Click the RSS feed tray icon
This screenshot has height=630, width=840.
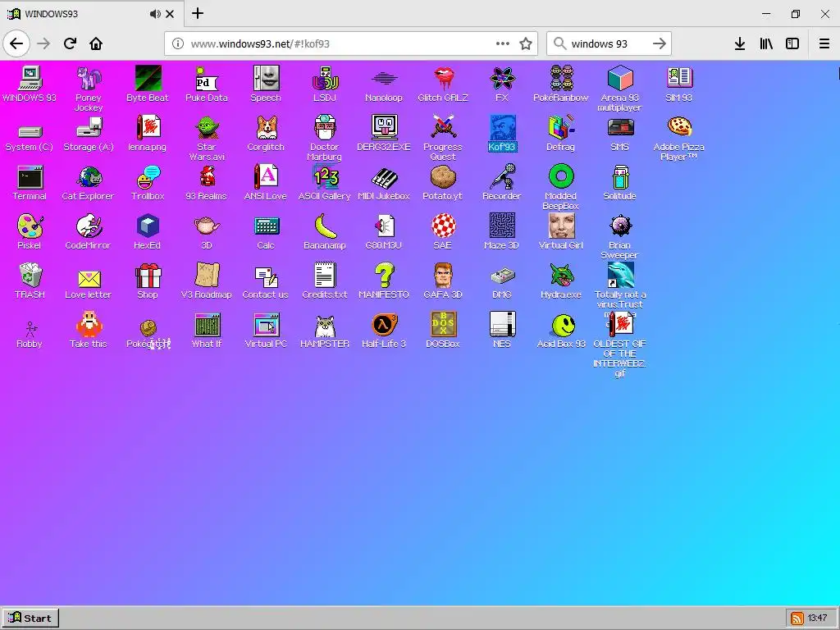[797, 619]
